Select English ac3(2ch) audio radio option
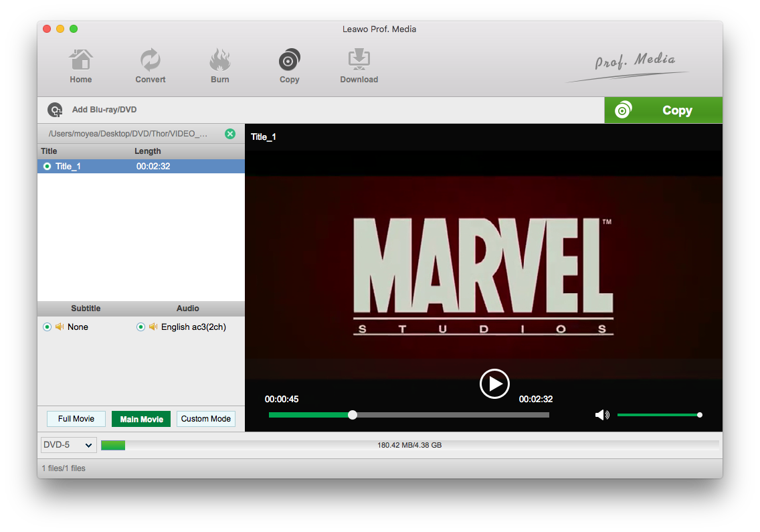Screen dimensions: 760x532 (140, 327)
